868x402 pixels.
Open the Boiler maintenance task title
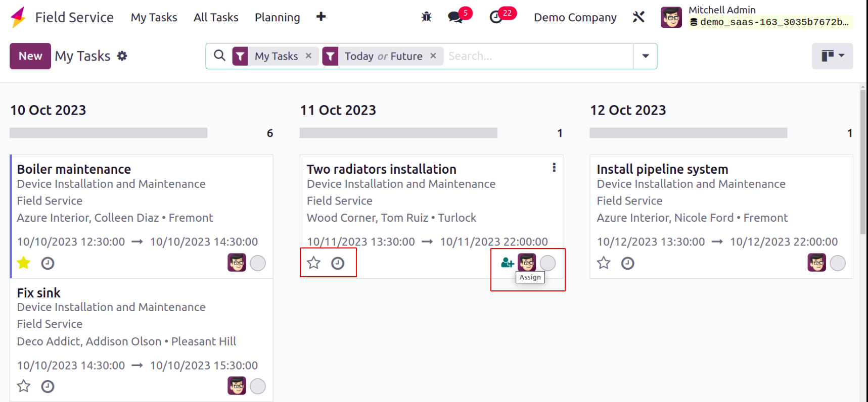(74, 169)
